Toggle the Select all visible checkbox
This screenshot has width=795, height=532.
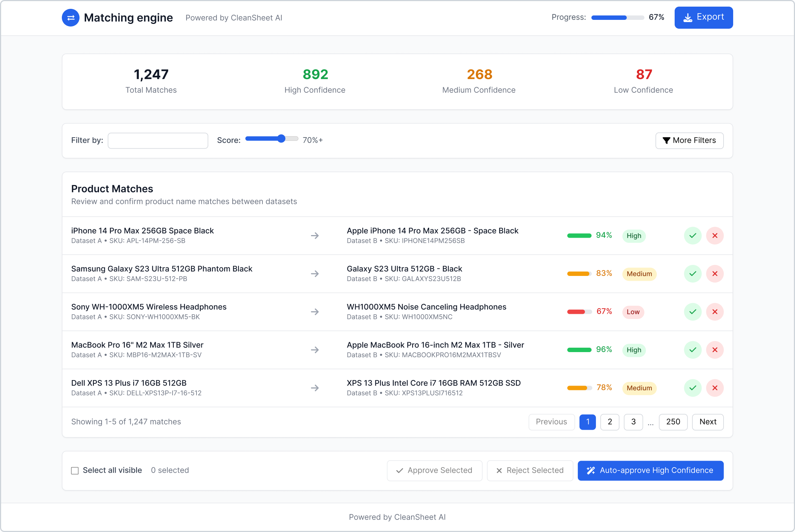coord(75,471)
